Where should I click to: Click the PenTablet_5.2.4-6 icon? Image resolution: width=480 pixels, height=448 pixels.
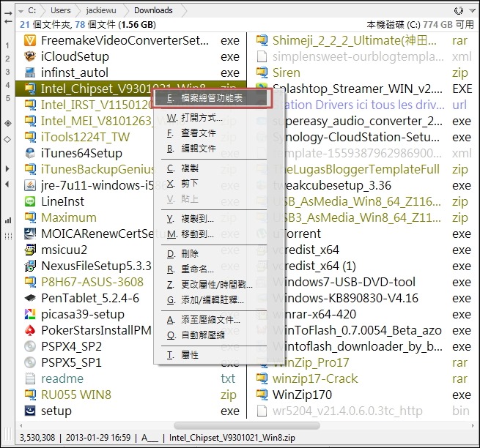coord(30,298)
